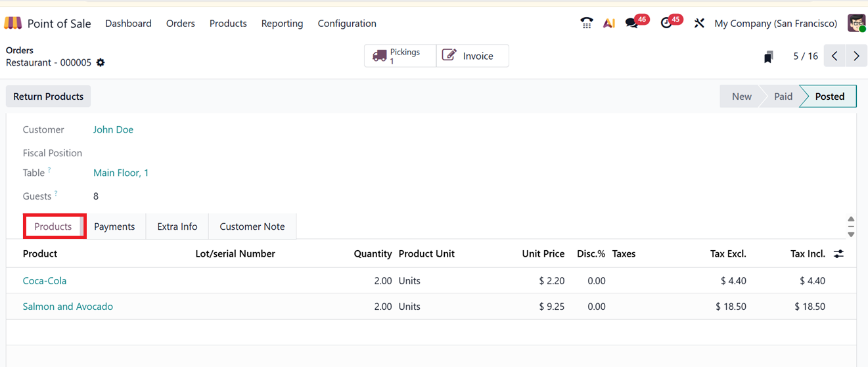This screenshot has height=367, width=868.
Task: Click the Point of Sale app logo icon
Action: [13, 24]
